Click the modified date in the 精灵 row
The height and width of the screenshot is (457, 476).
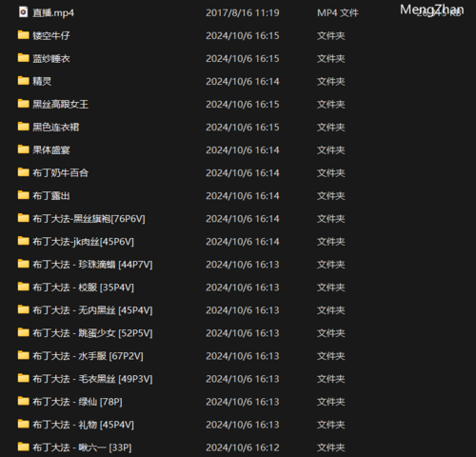243,81
